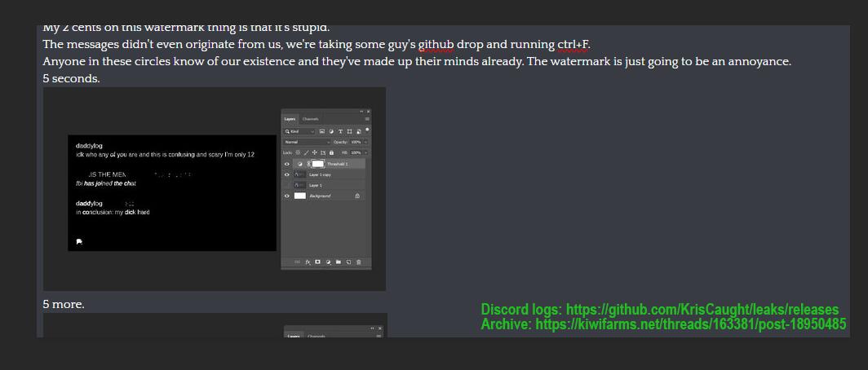Hide the Threshold 1 layer

tap(287, 165)
